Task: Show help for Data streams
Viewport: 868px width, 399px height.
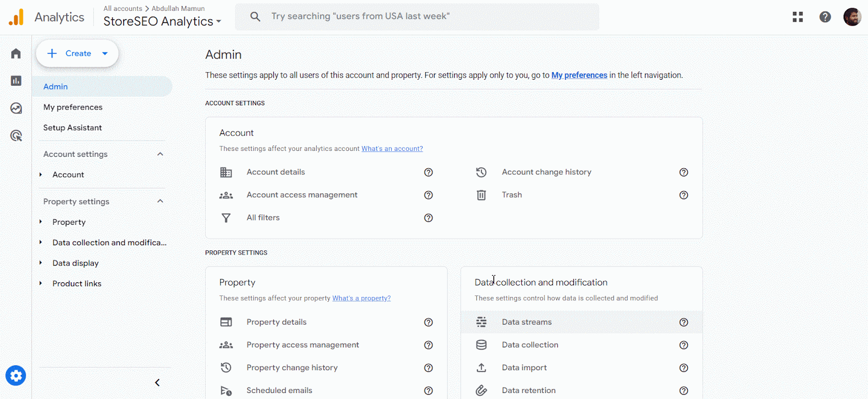Action: 684,322
